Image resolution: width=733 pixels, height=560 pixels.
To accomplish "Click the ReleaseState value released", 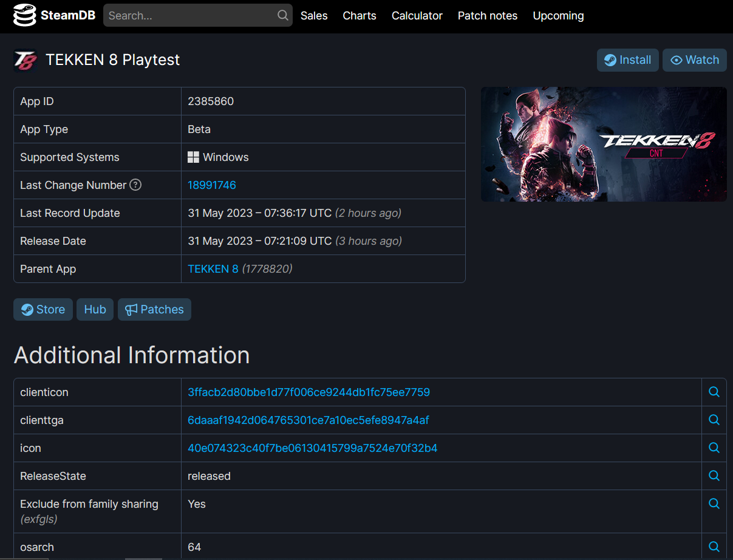I will (209, 476).
